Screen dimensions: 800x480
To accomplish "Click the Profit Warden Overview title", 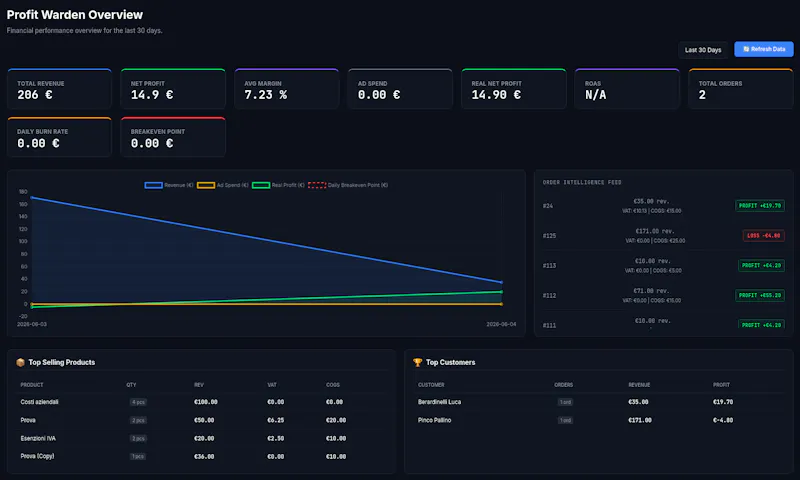I will [74, 15].
